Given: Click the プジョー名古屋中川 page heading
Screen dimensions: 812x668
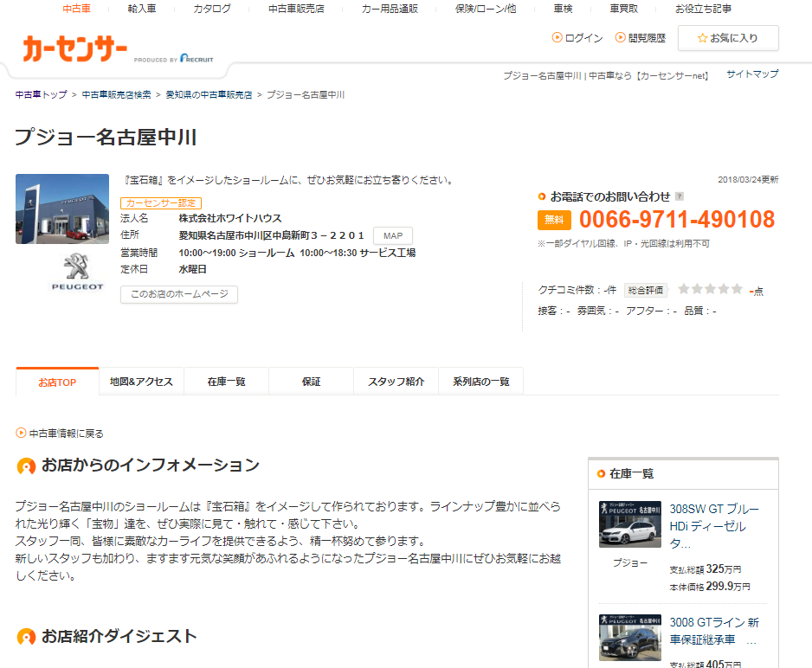Looking at the screenshot, I should pos(106,137).
